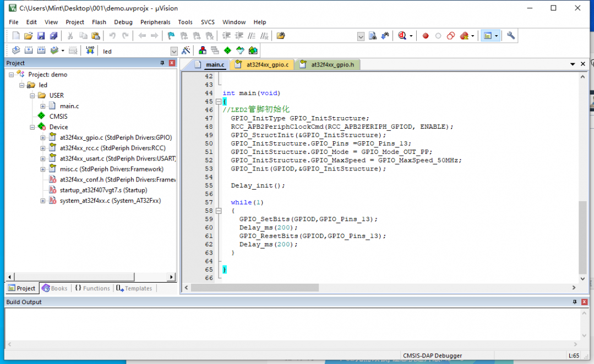Click the Save All icon
The height and width of the screenshot is (364, 594).
[x=53, y=36]
